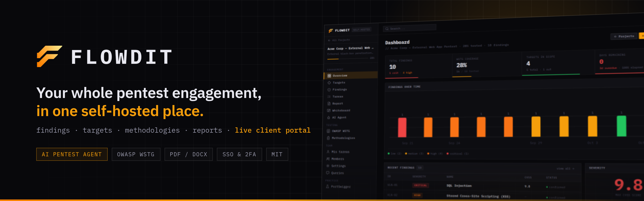Click the Overview grid icon in sidebar
The width and height of the screenshot is (644, 201).
tap(329, 76)
